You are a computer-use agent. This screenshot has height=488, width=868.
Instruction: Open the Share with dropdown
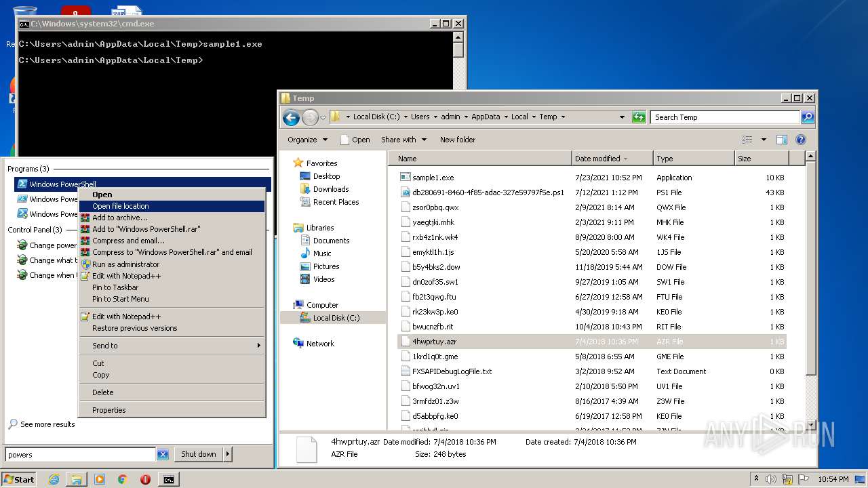tap(403, 140)
